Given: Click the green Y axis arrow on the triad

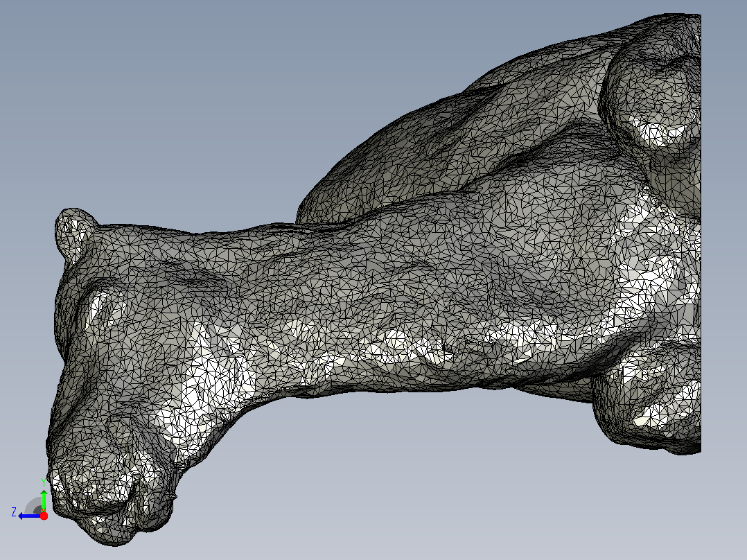Looking at the screenshot, I should 44,500.
